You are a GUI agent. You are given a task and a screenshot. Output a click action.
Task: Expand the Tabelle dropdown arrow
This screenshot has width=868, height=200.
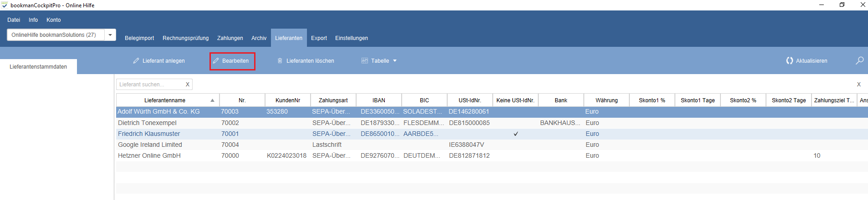click(395, 61)
